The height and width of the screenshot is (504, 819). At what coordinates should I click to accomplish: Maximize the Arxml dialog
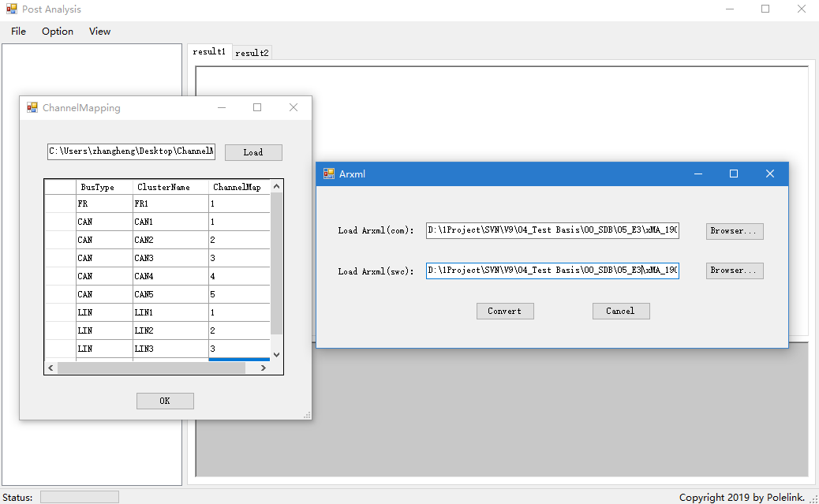click(x=734, y=174)
